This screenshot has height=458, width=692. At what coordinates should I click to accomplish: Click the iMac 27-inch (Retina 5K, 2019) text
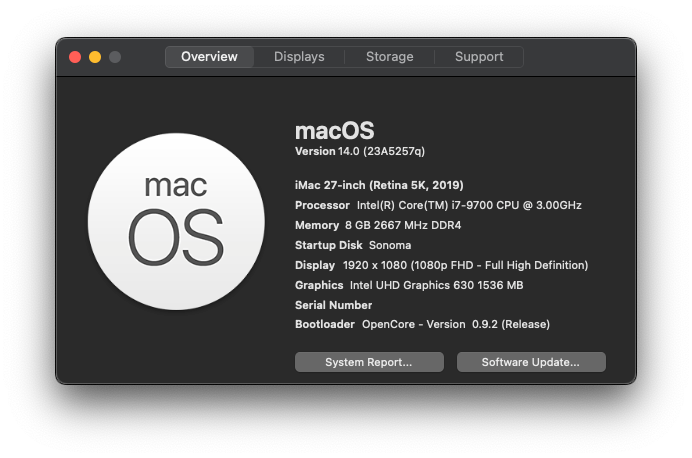coord(379,185)
